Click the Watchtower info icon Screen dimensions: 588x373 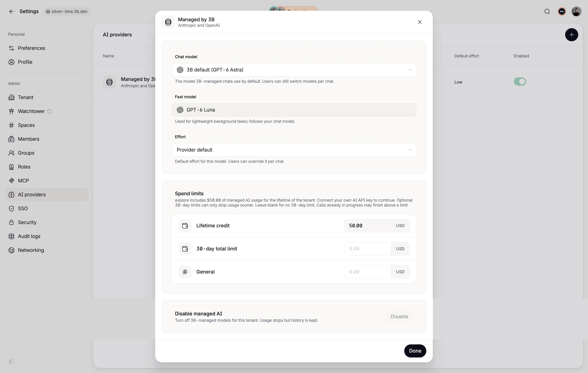coord(50,111)
